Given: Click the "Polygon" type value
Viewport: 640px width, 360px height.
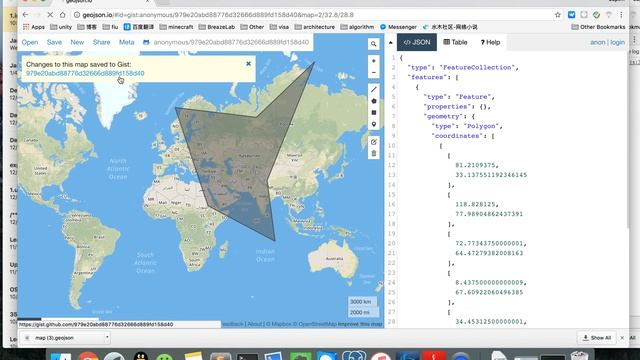Looking at the screenshot, I should click(480, 126).
